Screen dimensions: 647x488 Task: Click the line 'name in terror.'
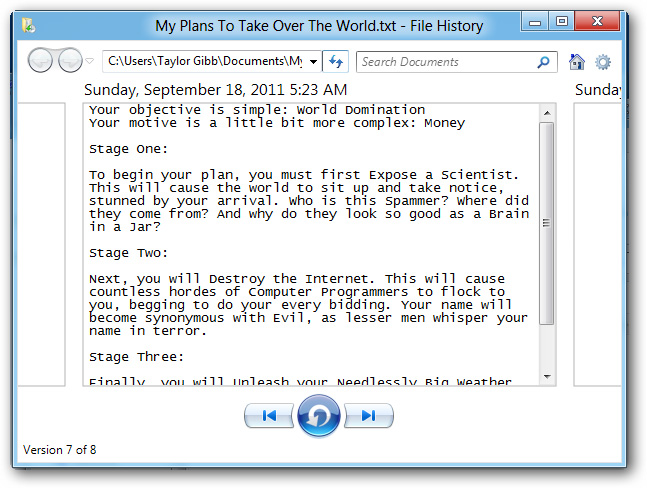[148, 331]
